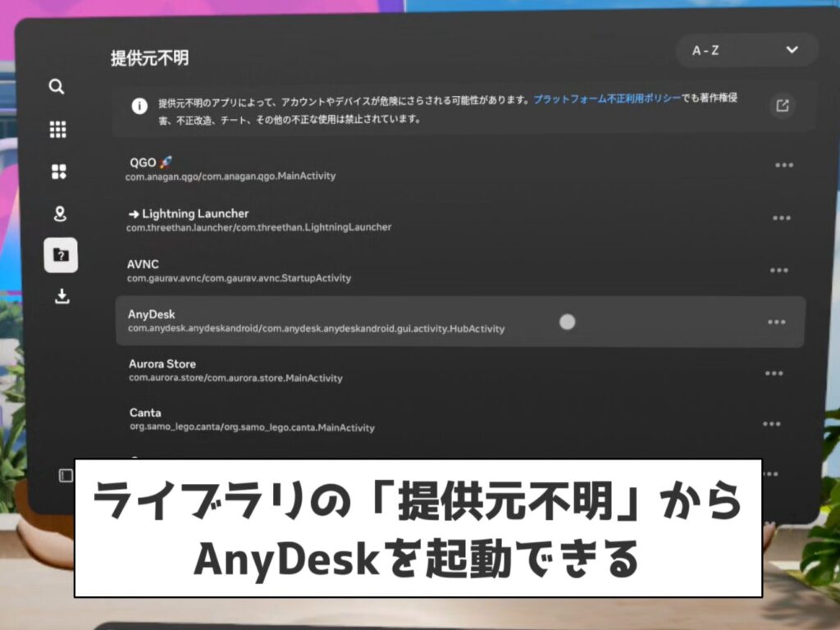Follow the プラットフォーム不正利用ポリシー link
840x630 pixels.
[606, 98]
